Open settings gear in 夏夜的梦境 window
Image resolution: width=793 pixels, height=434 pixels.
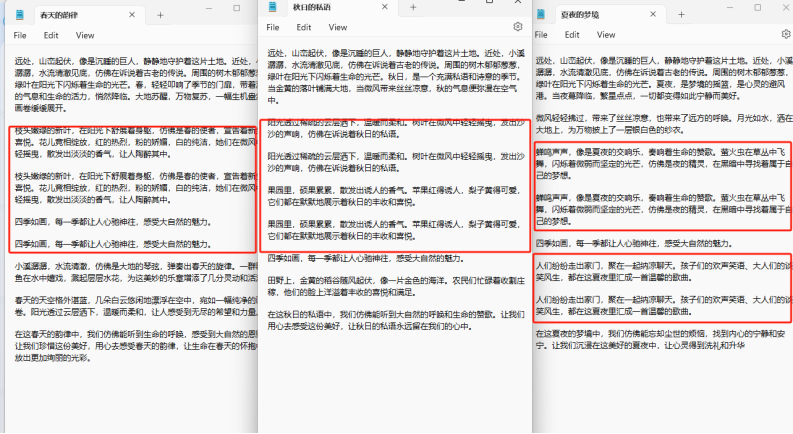point(786,34)
